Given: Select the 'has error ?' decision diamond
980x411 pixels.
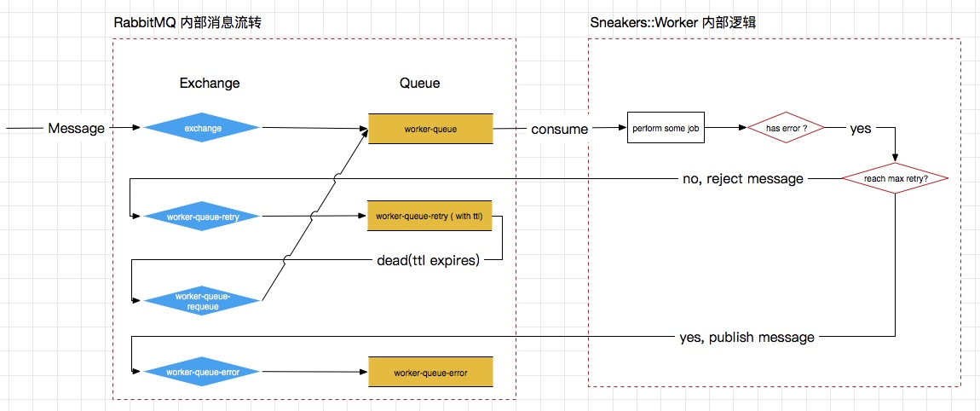Looking at the screenshot, I should [x=787, y=128].
